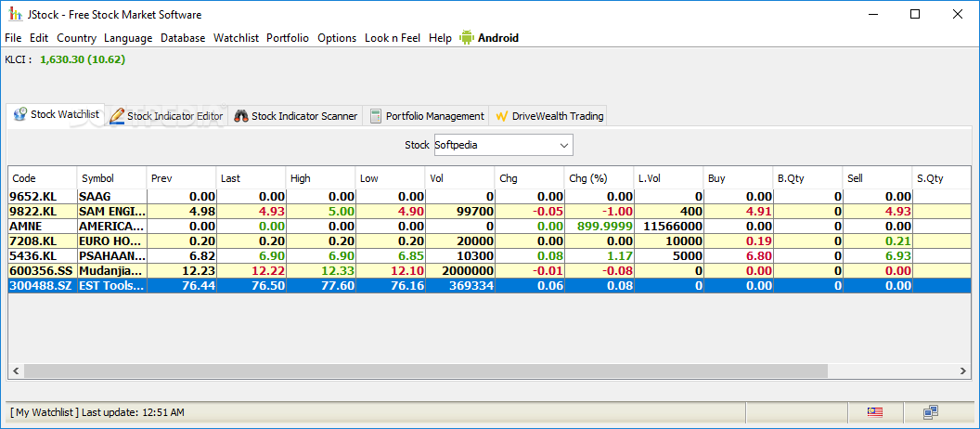This screenshot has height=429, width=980.
Task: Click the Malaysia flag icon in status bar
Action: tap(874, 412)
